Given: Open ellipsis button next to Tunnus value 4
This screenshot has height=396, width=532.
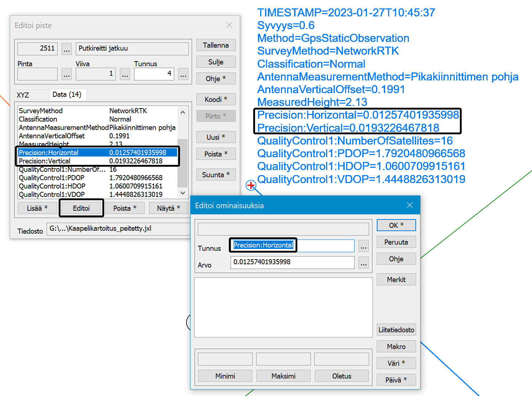Looking at the screenshot, I should [x=183, y=74].
